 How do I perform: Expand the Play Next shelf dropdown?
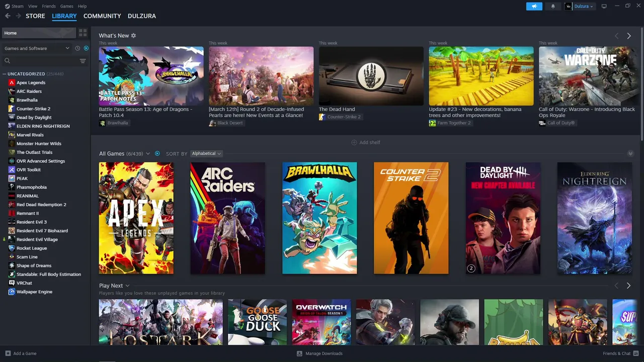point(128,286)
